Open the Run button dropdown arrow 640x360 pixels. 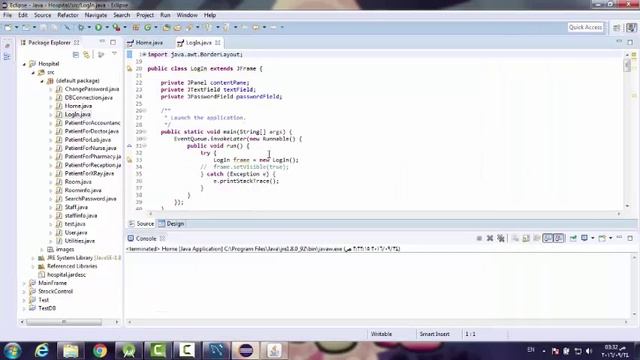click(x=107, y=27)
